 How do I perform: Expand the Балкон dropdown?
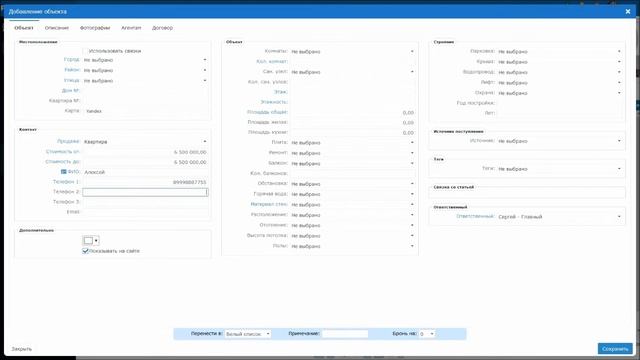pyautogui.click(x=353, y=163)
